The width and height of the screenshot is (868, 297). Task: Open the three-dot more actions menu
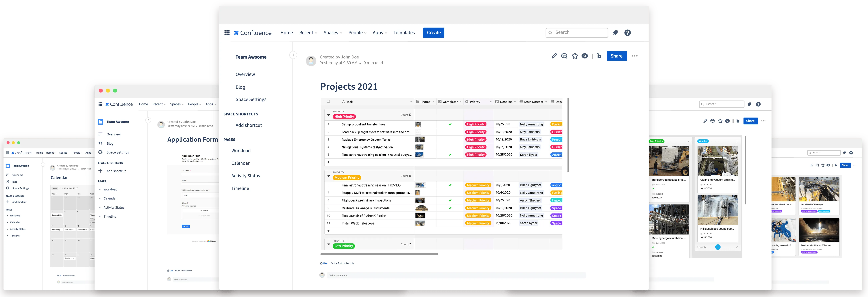[x=635, y=56]
